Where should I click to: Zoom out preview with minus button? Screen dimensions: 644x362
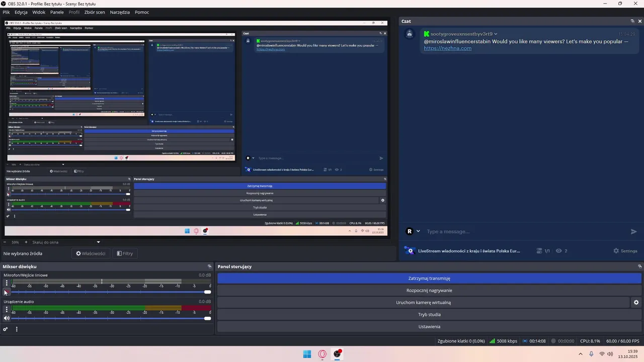click(5, 242)
